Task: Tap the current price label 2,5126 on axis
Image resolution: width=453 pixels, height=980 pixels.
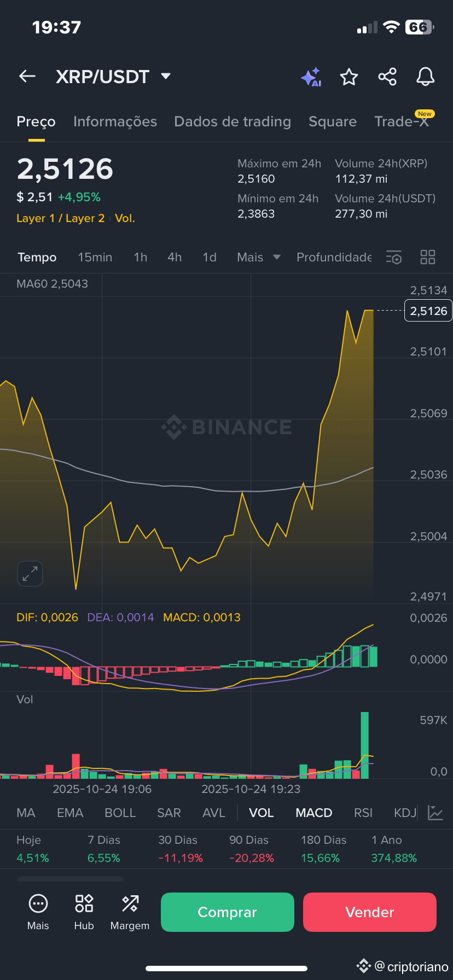Action: coord(428,311)
